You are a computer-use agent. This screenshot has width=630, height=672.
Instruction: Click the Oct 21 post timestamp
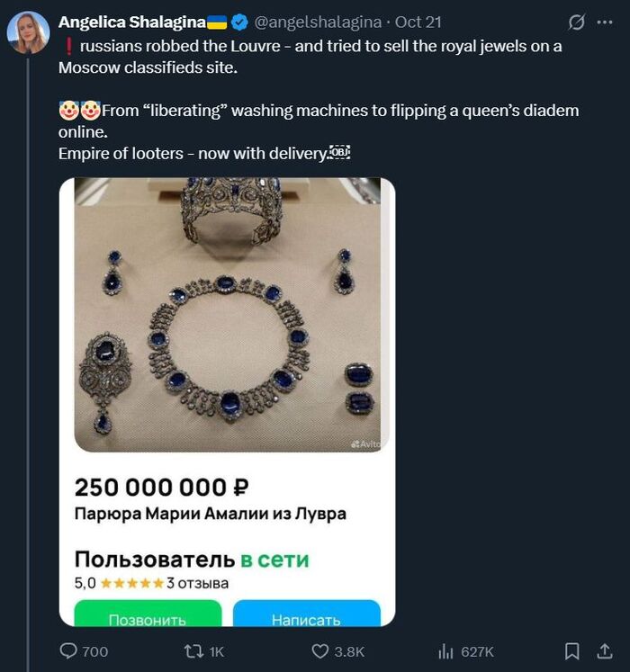click(418, 22)
